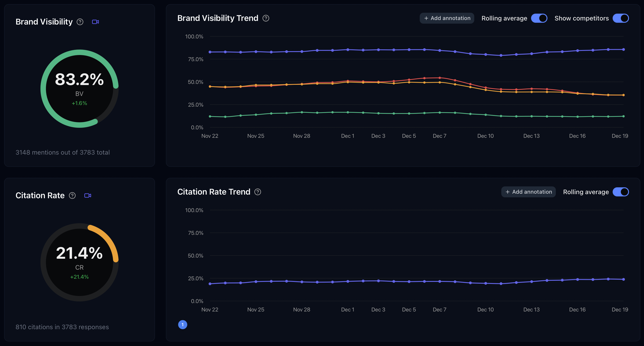Turn off Show competitors toggle

(x=621, y=18)
